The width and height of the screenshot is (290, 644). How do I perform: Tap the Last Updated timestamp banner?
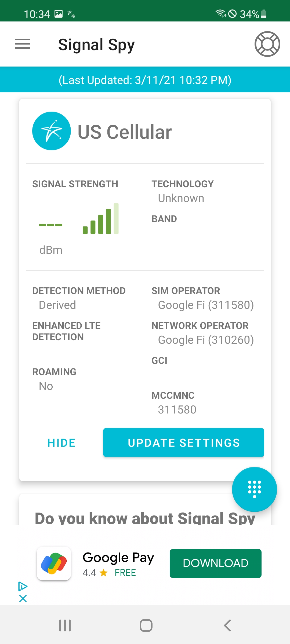145,80
